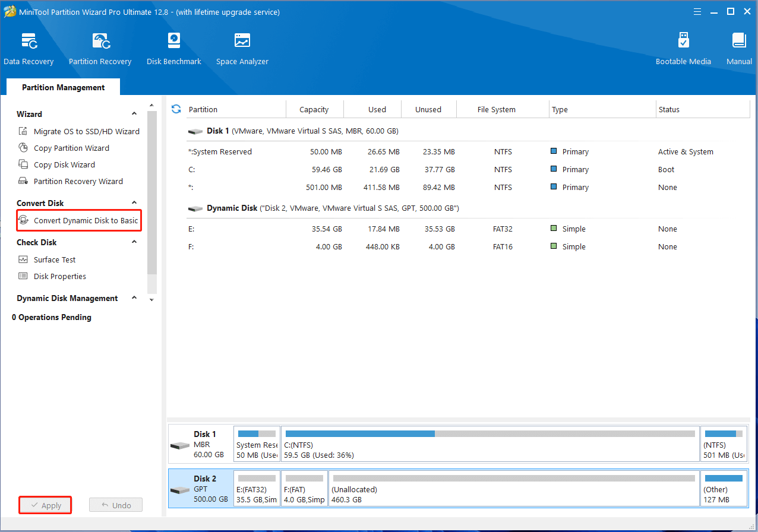Screen dimensions: 758x532
Task: Click the Disk 1 icon in the disk map
Action: coord(179,445)
